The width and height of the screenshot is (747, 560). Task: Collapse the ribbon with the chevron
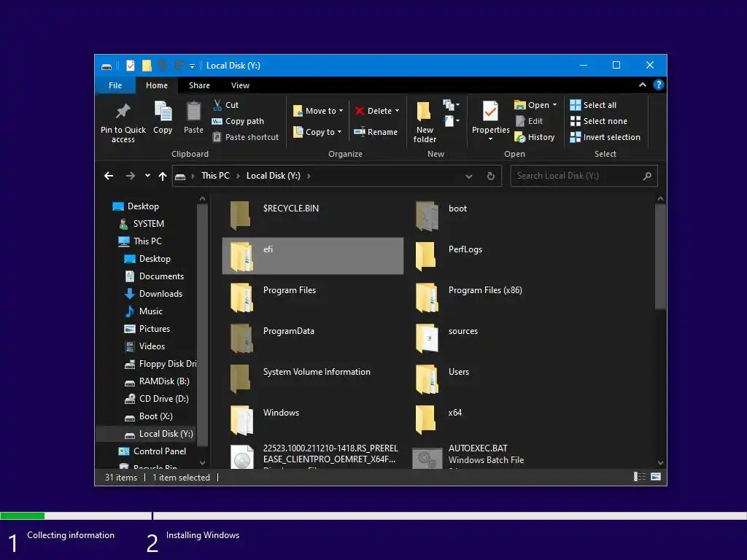[642, 85]
